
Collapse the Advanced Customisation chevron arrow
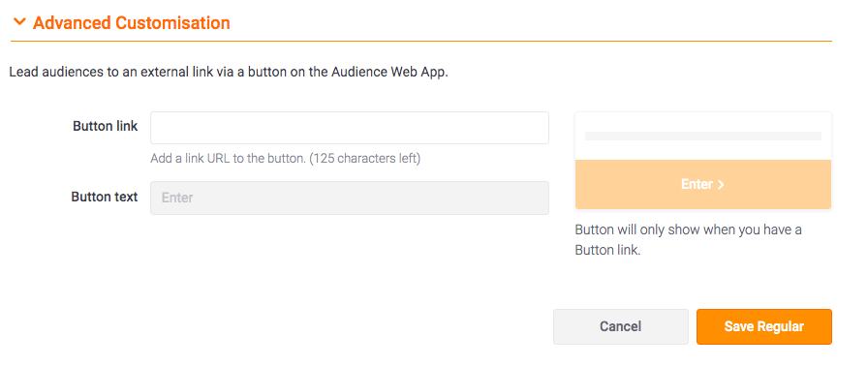(x=19, y=22)
